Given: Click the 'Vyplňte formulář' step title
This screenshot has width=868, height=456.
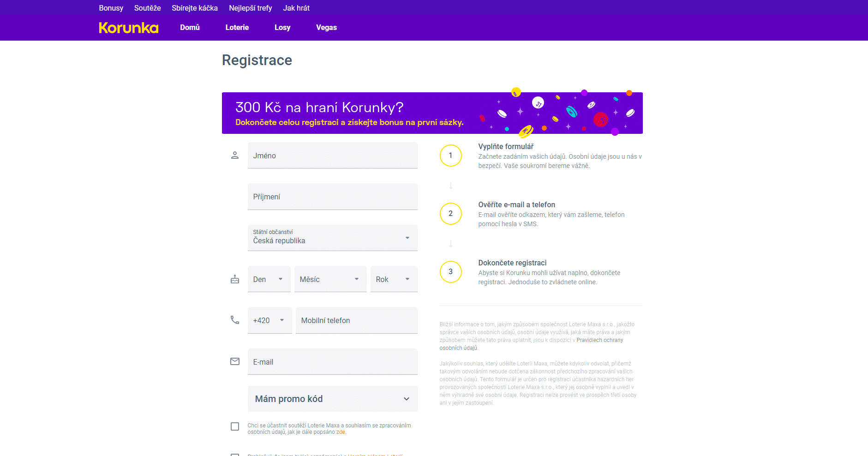Looking at the screenshot, I should point(506,146).
